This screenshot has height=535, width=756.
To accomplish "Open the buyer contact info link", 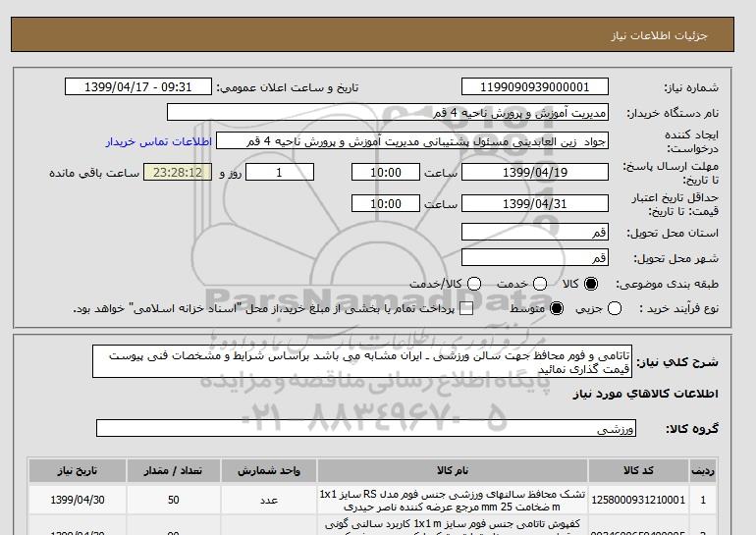I will point(159,141).
